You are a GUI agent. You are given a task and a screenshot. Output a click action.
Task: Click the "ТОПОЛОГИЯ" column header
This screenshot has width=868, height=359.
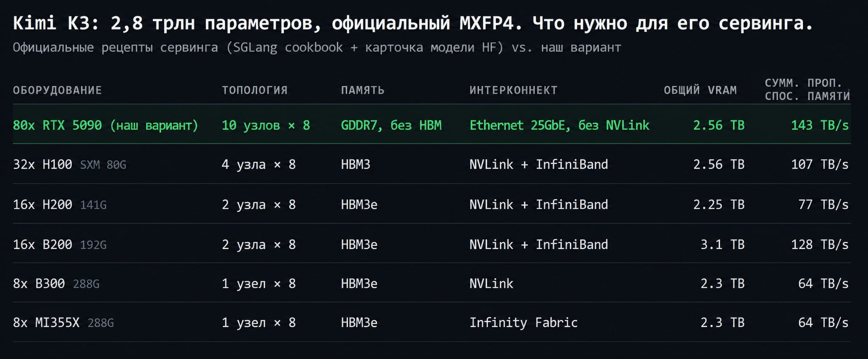[255, 90]
